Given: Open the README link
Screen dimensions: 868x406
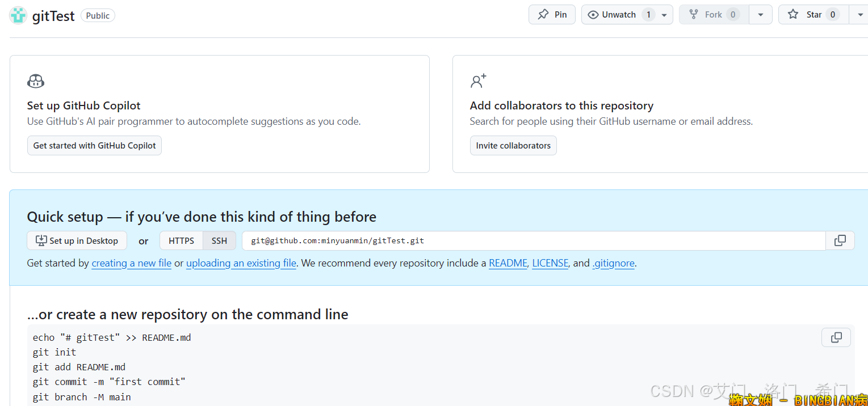Looking at the screenshot, I should (x=508, y=263).
